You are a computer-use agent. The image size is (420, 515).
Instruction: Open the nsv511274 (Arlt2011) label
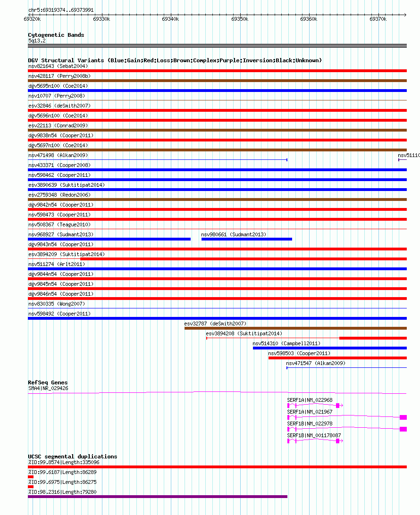point(57,264)
